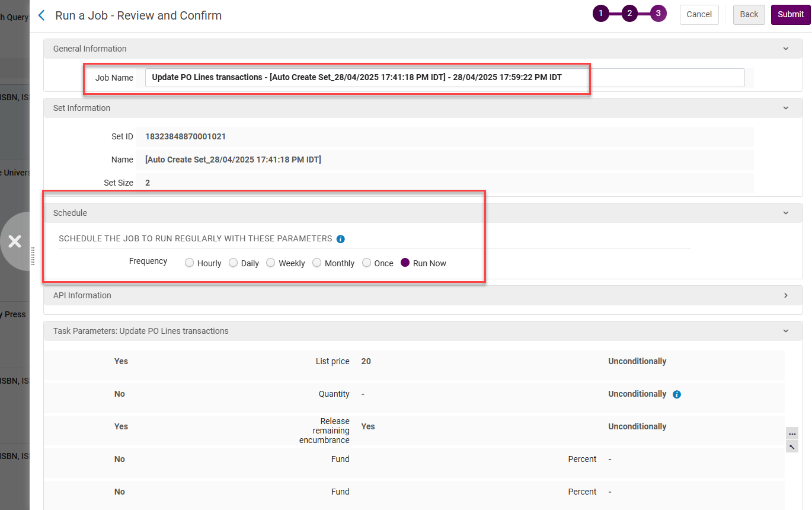Select the Daily frequency option

[x=234, y=263]
